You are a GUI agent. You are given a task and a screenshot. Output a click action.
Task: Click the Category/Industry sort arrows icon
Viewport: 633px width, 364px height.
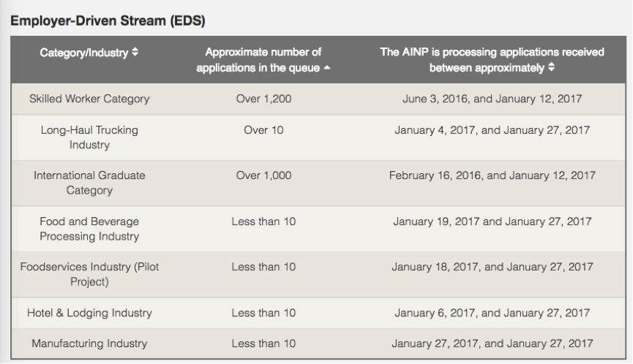point(134,53)
